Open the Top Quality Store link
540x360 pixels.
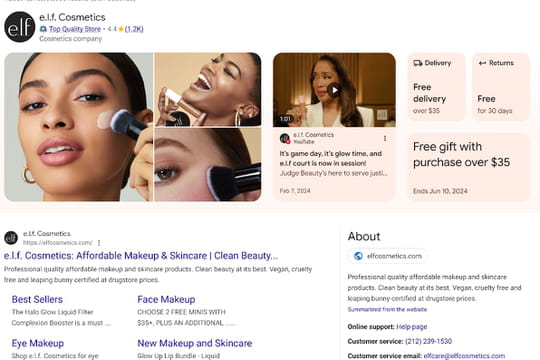coord(75,29)
